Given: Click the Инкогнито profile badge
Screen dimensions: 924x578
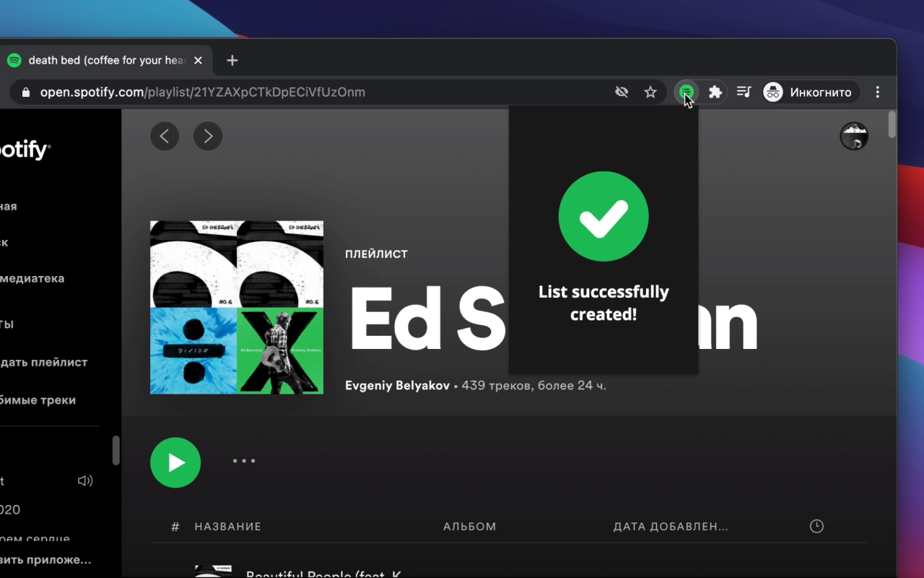Looking at the screenshot, I should (811, 92).
